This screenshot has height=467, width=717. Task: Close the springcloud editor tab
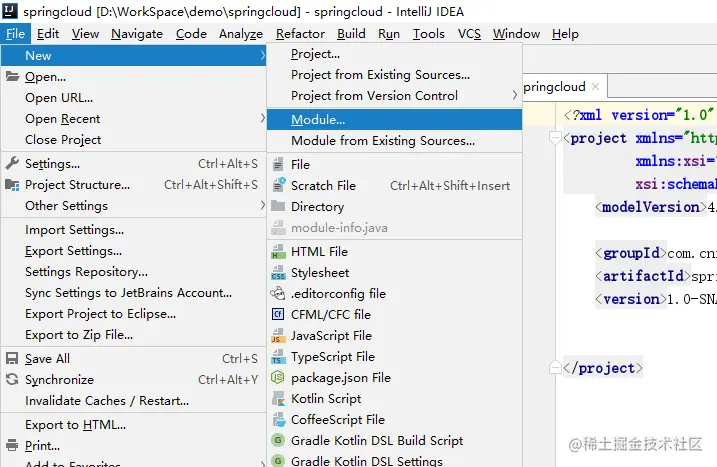(x=595, y=86)
